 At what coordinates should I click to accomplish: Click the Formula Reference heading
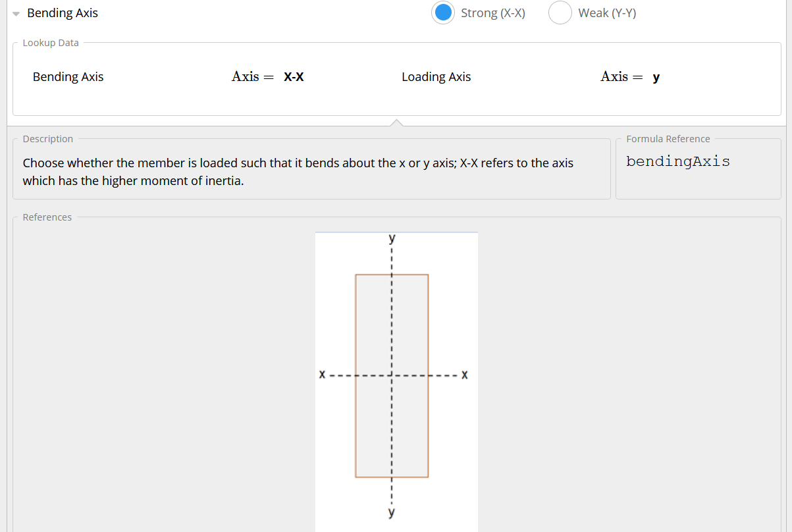pos(668,139)
